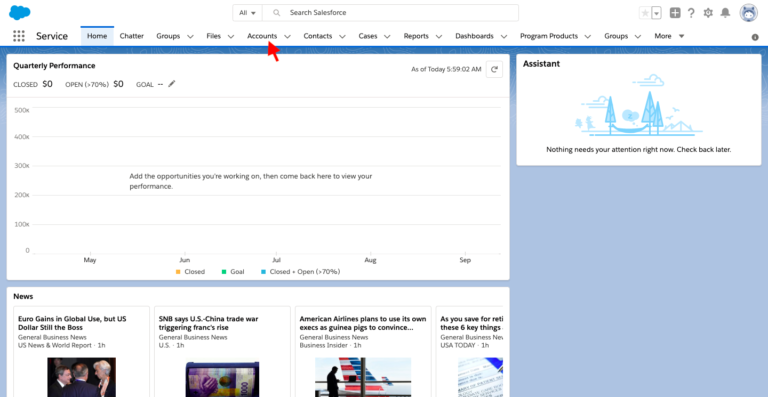Click the Nothing needs your attention message
This screenshot has height=397, width=768.
(639, 149)
